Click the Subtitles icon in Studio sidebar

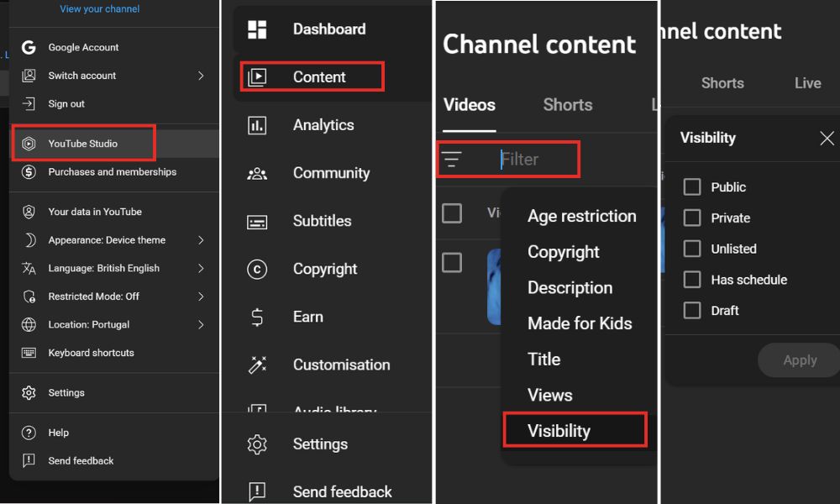coord(257,221)
